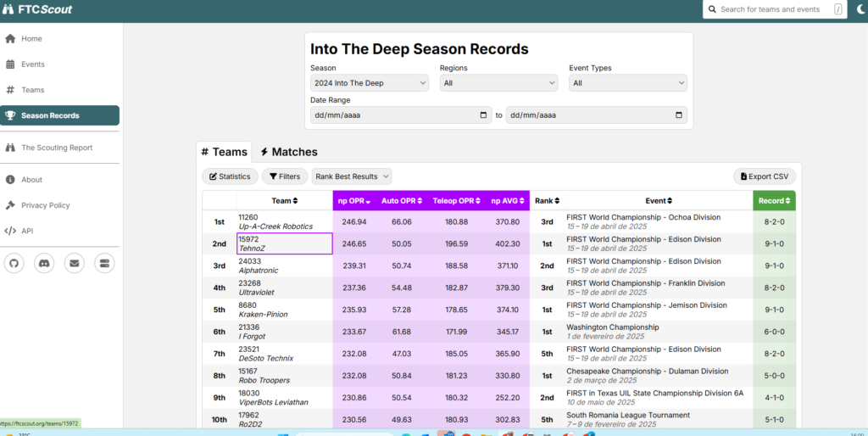Open the Filters button
The height and width of the screenshot is (436, 868).
click(285, 176)
